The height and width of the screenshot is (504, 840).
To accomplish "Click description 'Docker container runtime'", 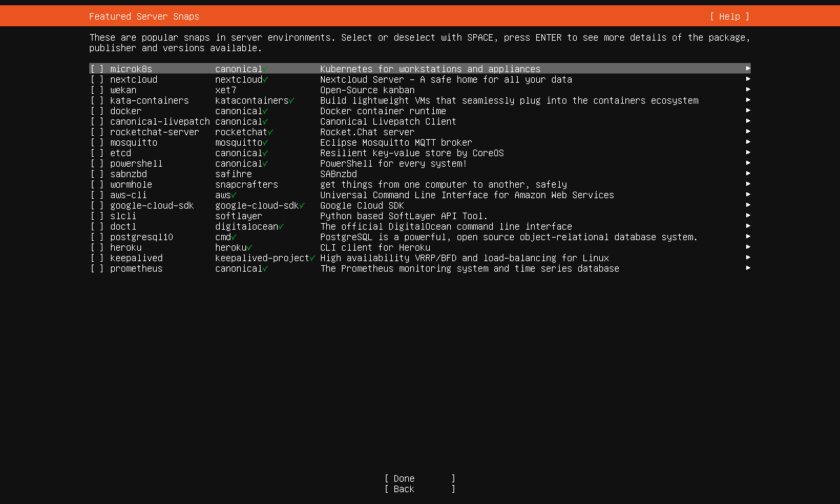I will point(383,111).
